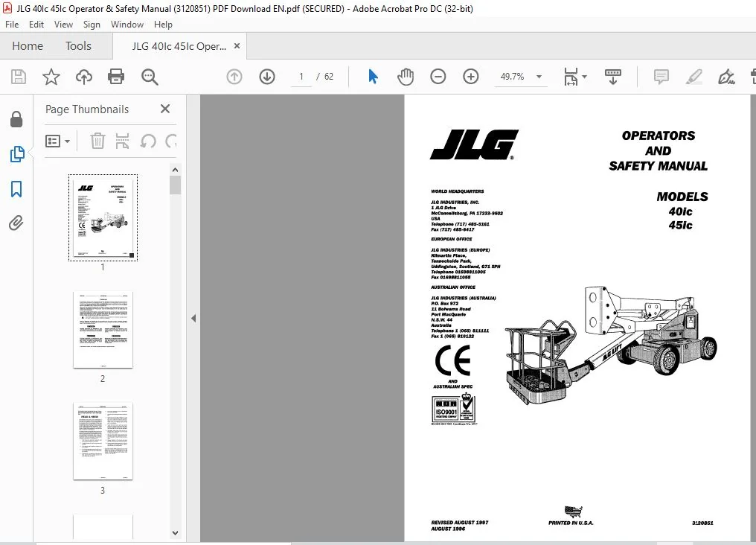The image size is (756, 545).
Task: Select the arrow selection tool
Action: click(374, 77)
